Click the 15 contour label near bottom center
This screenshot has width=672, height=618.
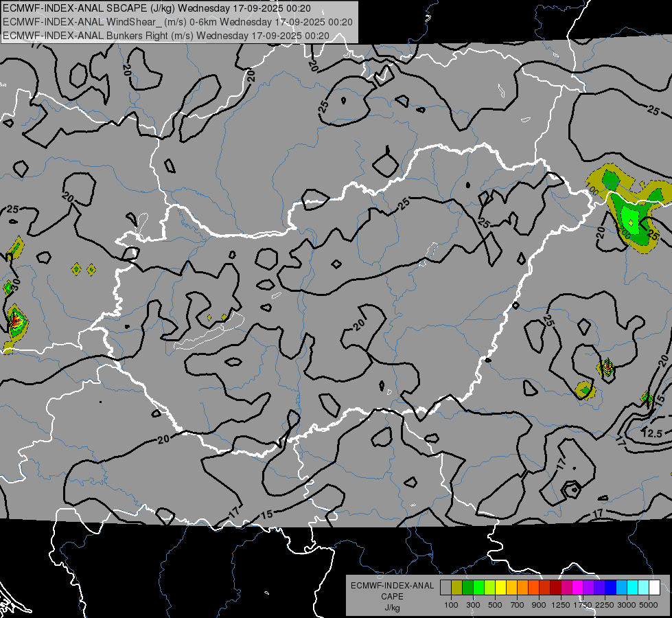[x=267, y=514]
